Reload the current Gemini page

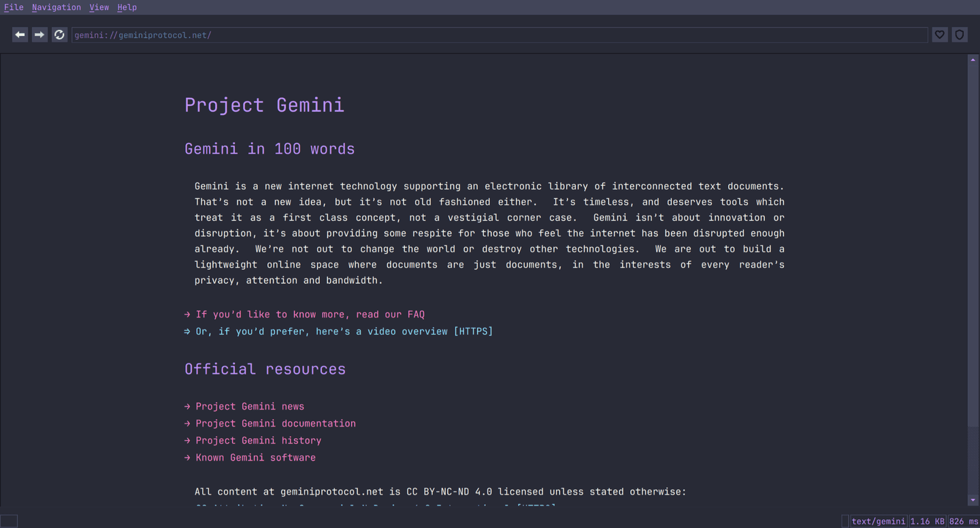tap(59, 35)
